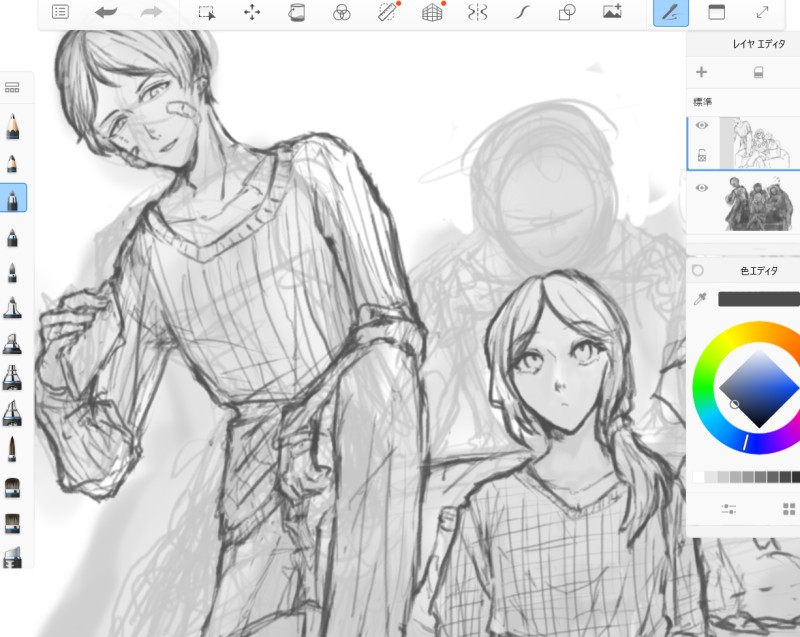The image size is (800, 637).
Task: Open the draw style shapes tool
Action: point(567,12)
